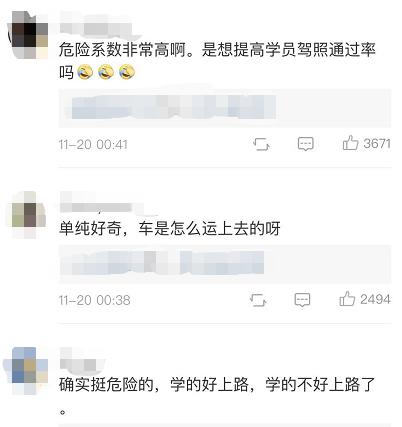
Task: Select the comment about 危险系数非常高
Action: (217, 61)
